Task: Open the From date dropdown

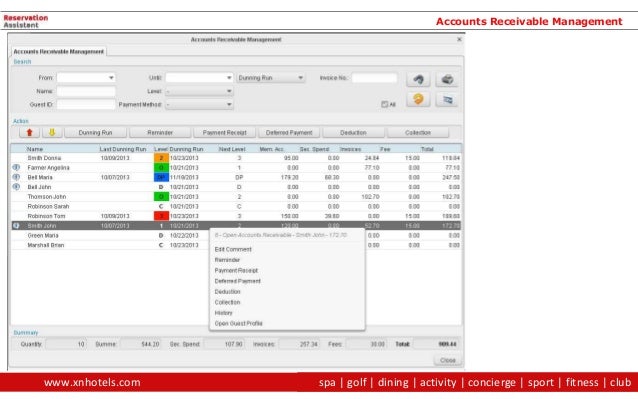Action: tap(111, 78)
